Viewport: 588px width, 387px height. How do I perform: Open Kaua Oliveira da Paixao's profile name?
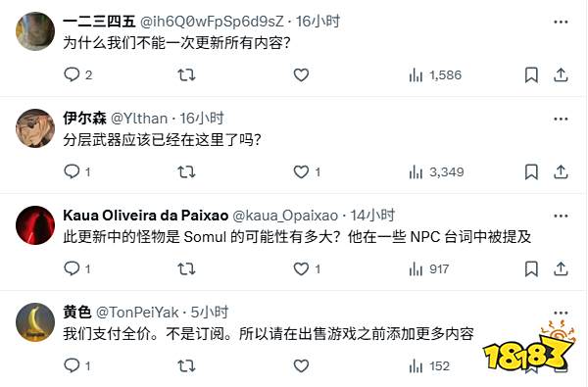145,216
